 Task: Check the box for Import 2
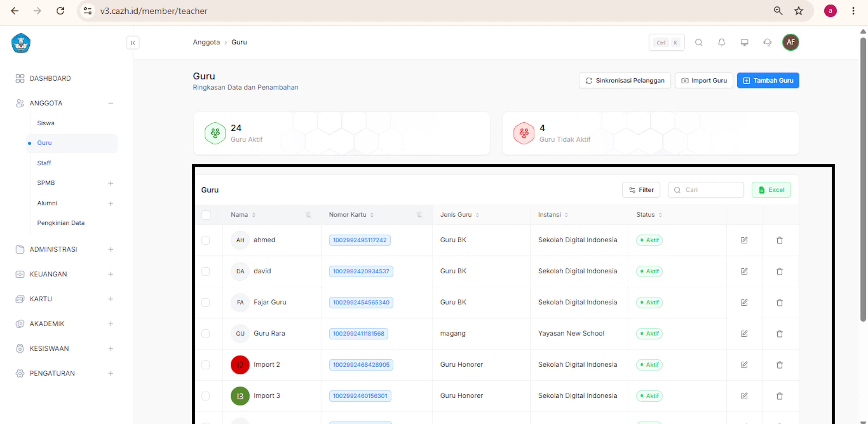205,365
